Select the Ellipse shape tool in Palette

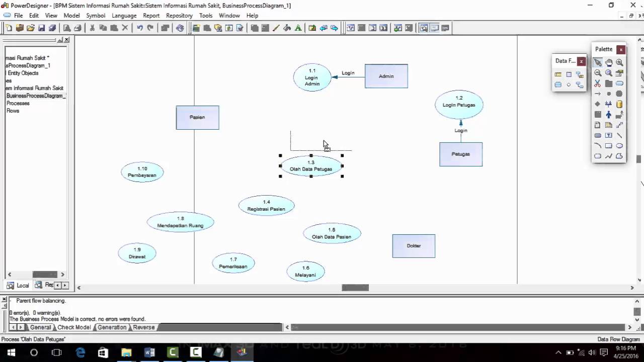(619, 146)
